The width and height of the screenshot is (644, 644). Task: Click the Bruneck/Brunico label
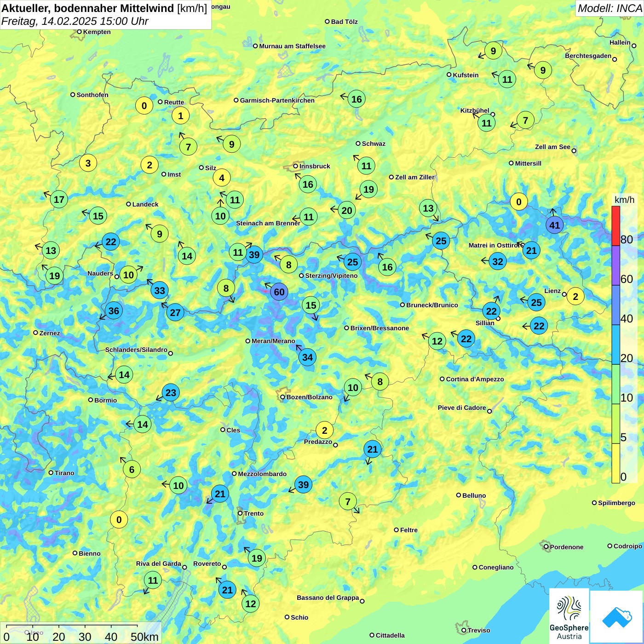pyautogui.click(x=432, y=305)
